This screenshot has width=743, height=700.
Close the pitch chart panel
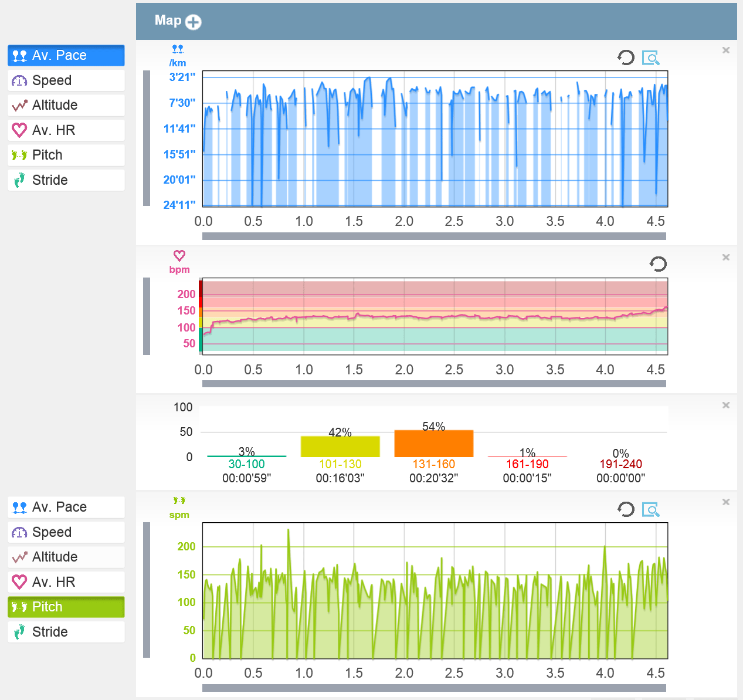click(726, 502)
